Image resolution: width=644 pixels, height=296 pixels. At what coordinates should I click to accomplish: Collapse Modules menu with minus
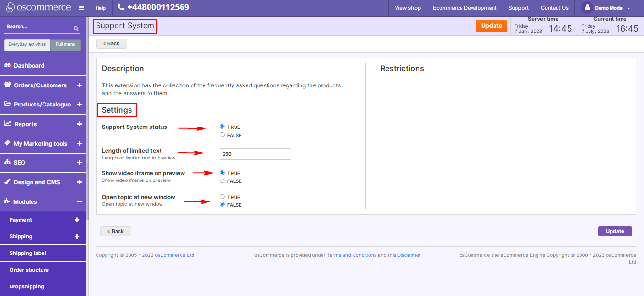point(79,201)
